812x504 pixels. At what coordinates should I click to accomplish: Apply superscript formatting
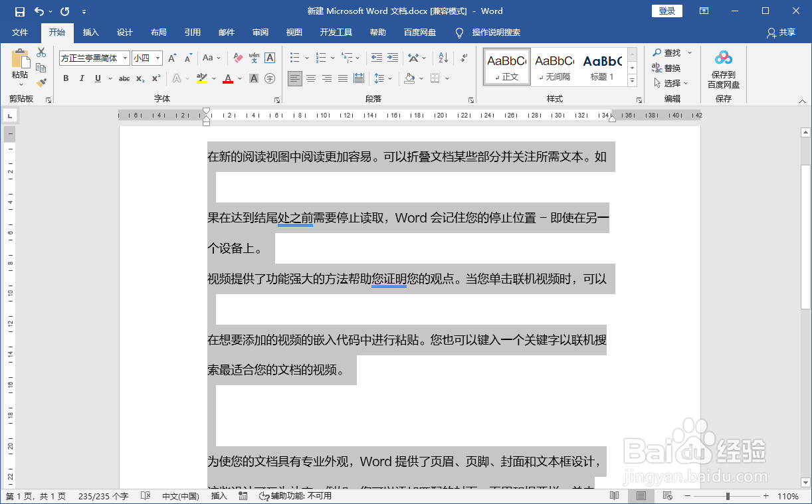[x=156, y=78]
